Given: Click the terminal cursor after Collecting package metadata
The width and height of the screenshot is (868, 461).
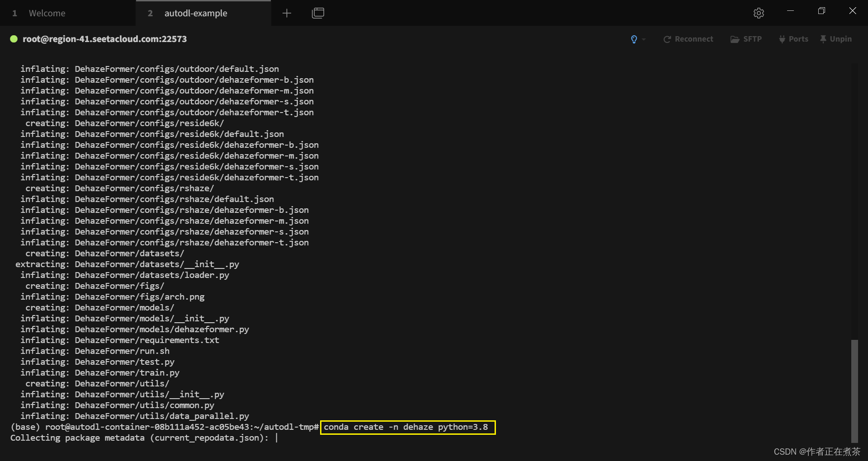Looking at the screenshot, I should (x=277, y=438).
